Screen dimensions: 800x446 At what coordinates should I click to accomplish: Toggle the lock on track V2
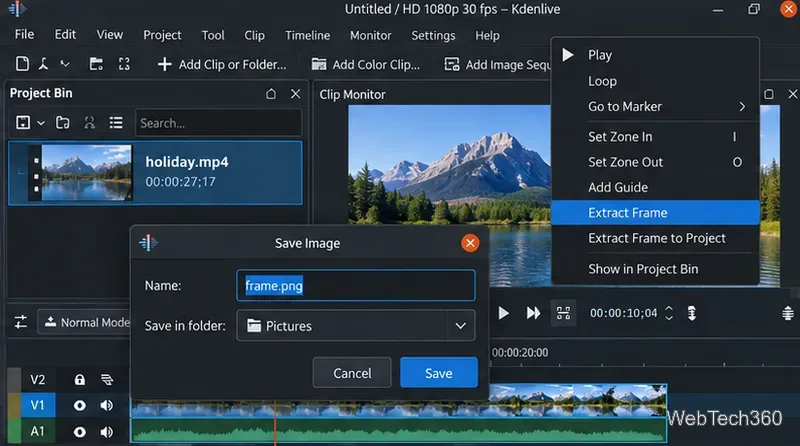pyautogui.click(x=80, y=380)
